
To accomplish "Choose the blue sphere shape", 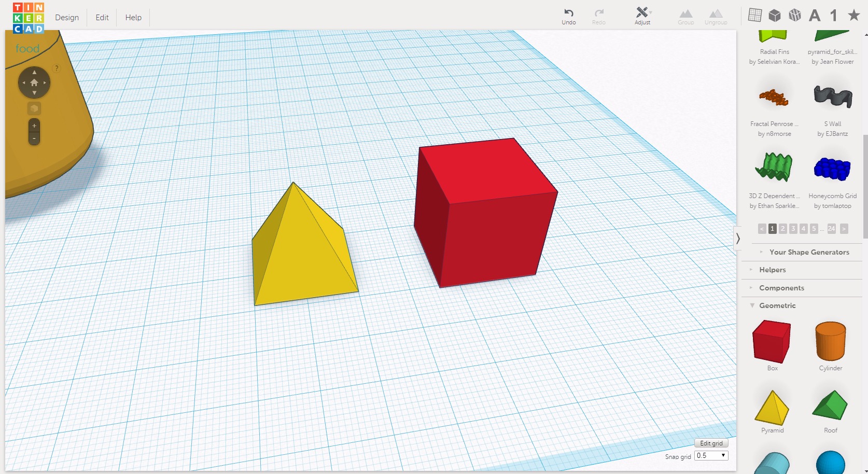I will point(830,463).
